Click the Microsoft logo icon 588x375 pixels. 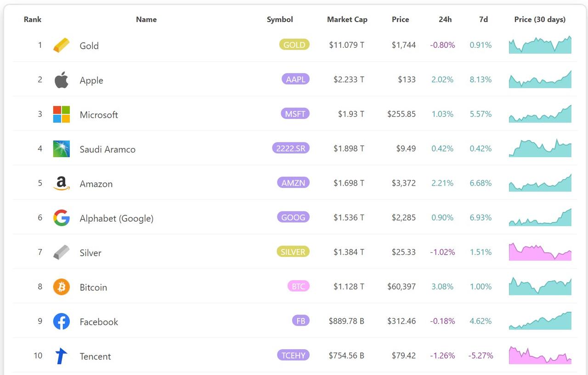(61, 114)
